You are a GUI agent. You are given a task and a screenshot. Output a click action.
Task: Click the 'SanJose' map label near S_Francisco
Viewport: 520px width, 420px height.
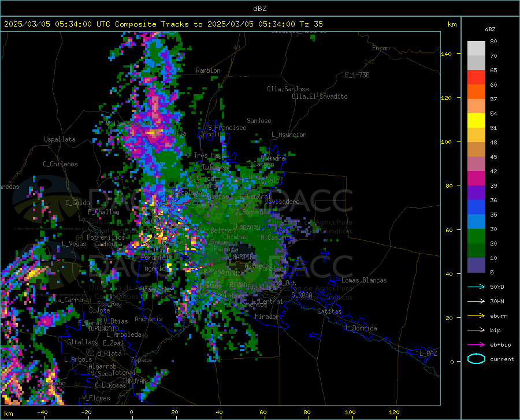(259, 121)
